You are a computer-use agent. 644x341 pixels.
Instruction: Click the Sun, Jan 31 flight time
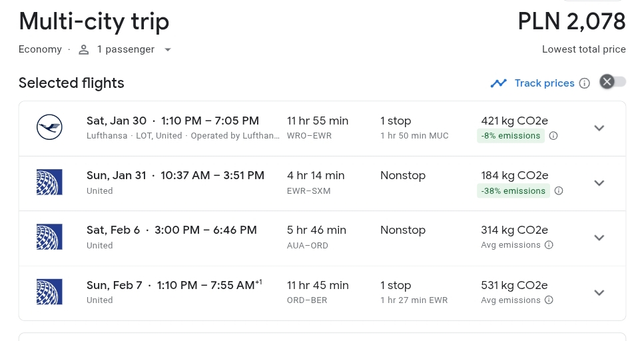pyautogui.click(x=175, y=175)
